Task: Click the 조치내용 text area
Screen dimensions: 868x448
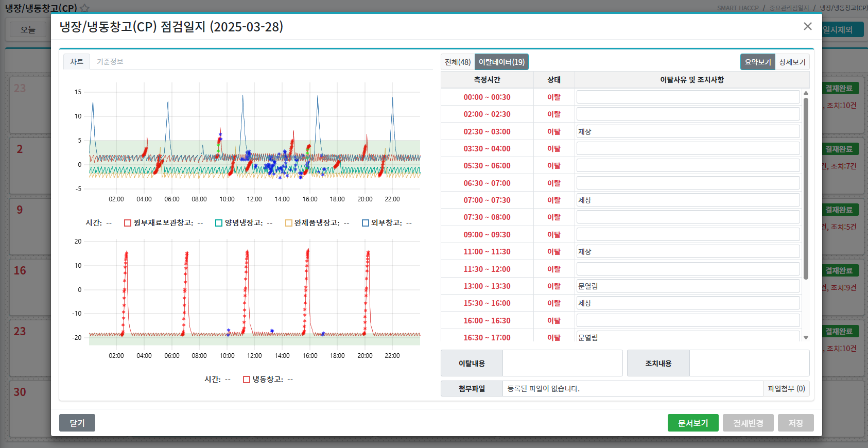Action: (749, 363)
